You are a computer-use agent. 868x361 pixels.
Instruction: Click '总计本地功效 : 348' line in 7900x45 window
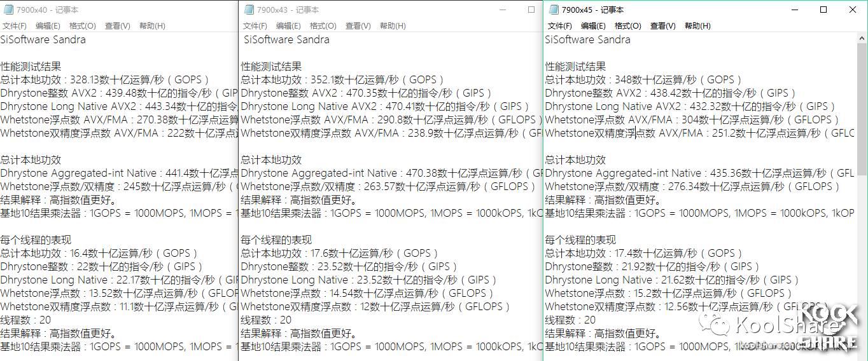click(644, 79)
